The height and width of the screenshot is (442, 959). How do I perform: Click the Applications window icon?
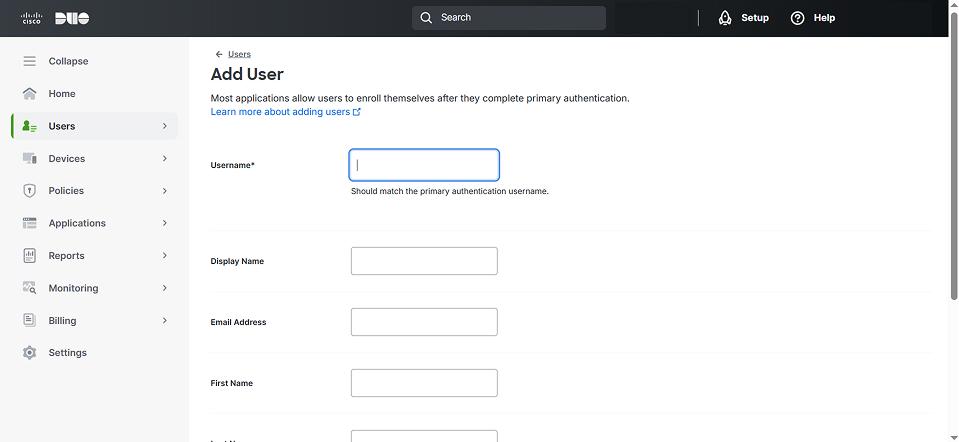point(29,223)
